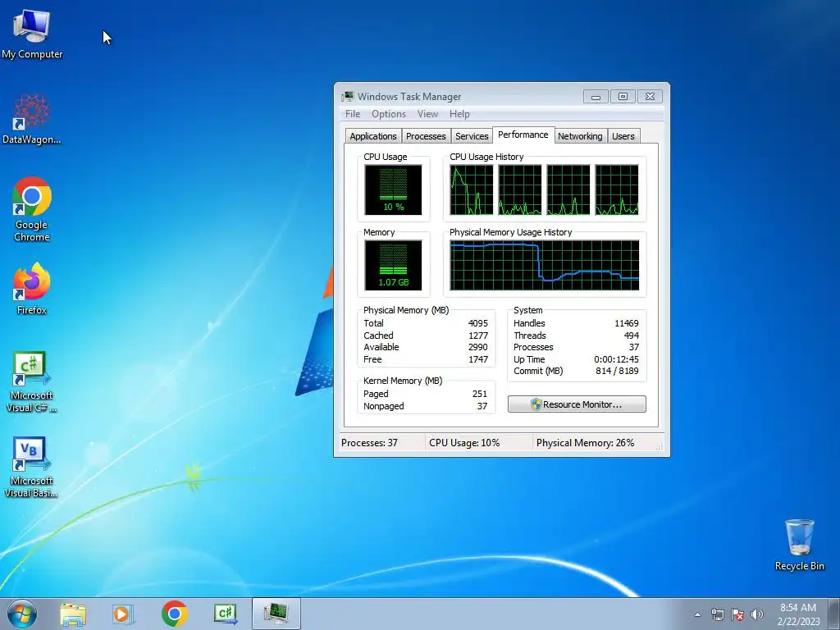Open Microsoft Visual Basic desktop shortcut

coord(32,468)
